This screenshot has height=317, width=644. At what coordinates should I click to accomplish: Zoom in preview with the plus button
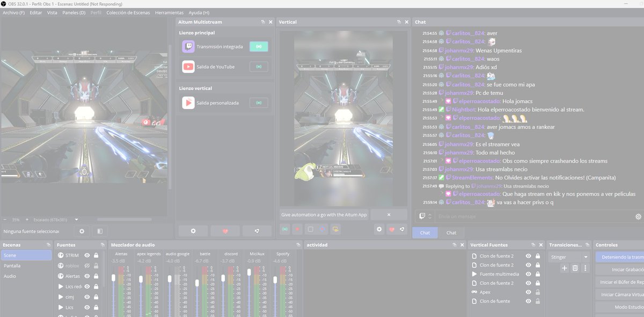[x=27, y=220]
